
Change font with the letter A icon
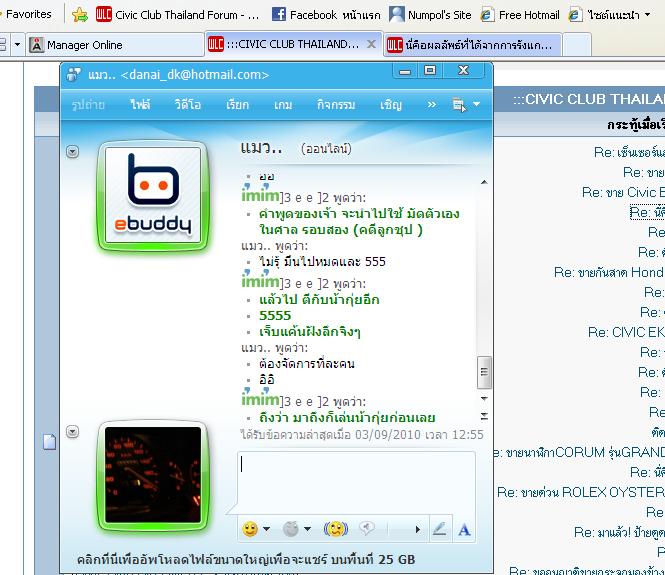coord(464,528)
